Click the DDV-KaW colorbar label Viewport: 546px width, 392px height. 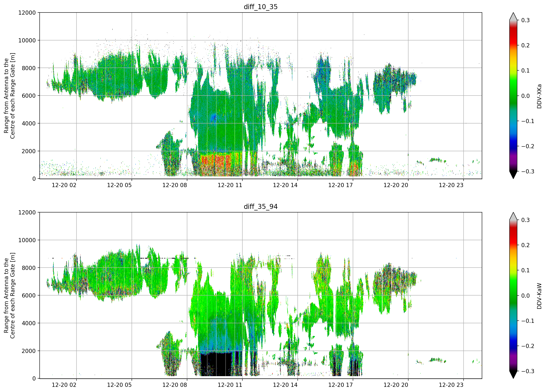(539, 296)
